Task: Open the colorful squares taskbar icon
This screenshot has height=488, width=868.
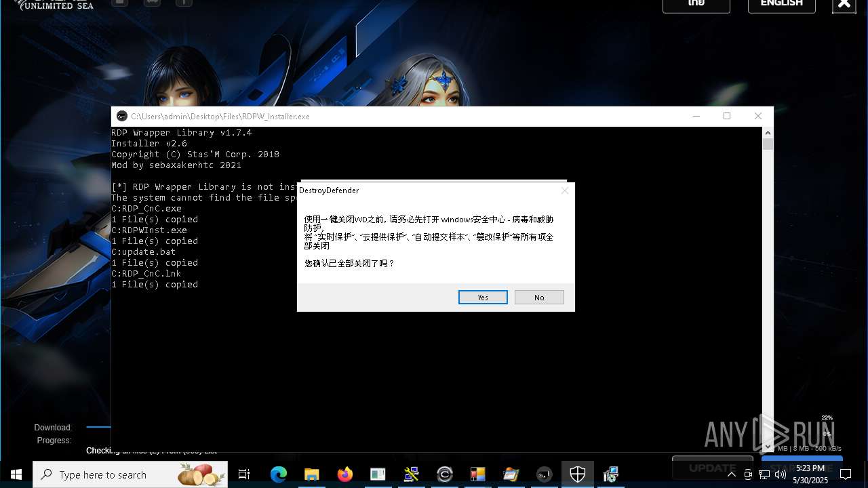Action: pyautogui.click(x=477, y=474)
